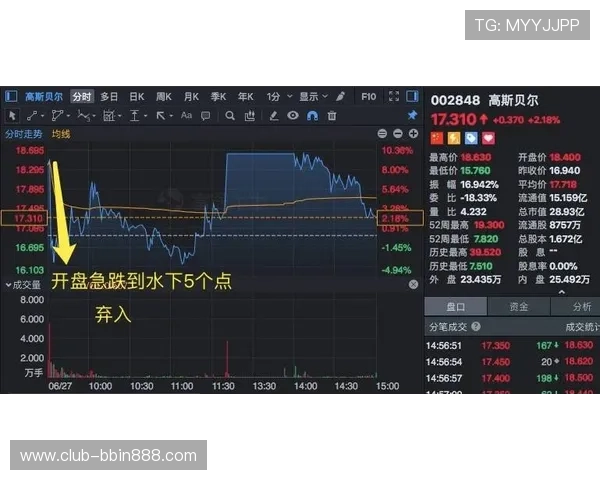Click the trash delete drawings icon
Viewport: 600px width, 480px height.
click(x=332, y=115)
